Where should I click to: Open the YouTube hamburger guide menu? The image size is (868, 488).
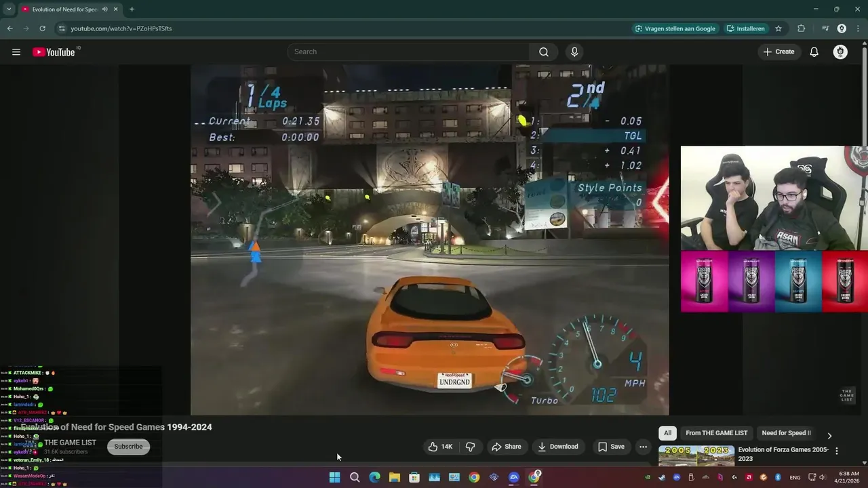click(16, 52)
